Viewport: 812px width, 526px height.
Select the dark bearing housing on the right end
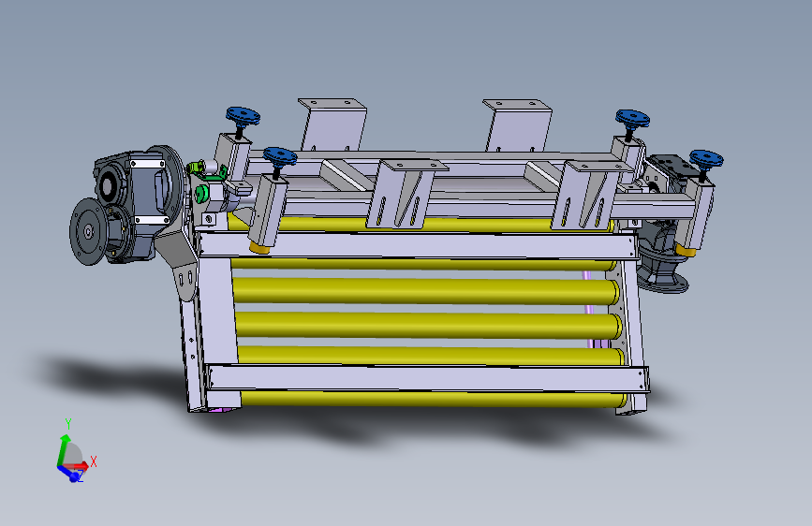point(660,259)
